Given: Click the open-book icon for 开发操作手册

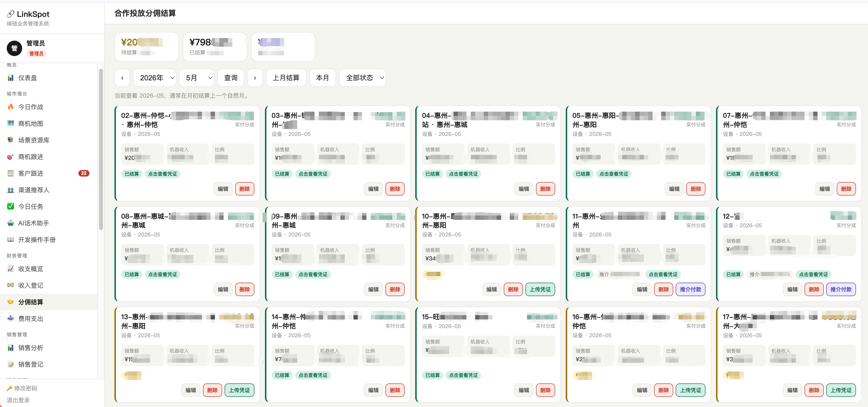Looking at the screenshot, I should coord(10,240).
